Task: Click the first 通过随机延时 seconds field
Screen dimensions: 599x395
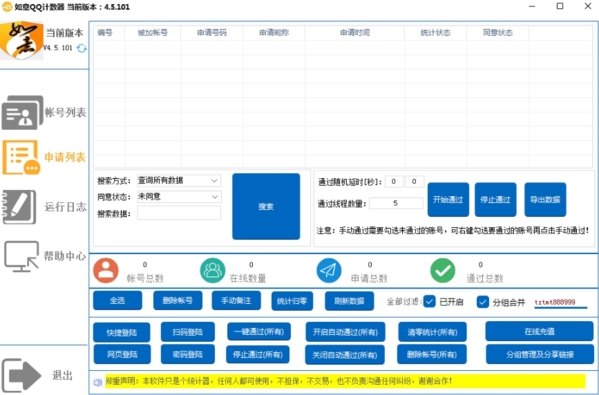Action: (394, 181)
